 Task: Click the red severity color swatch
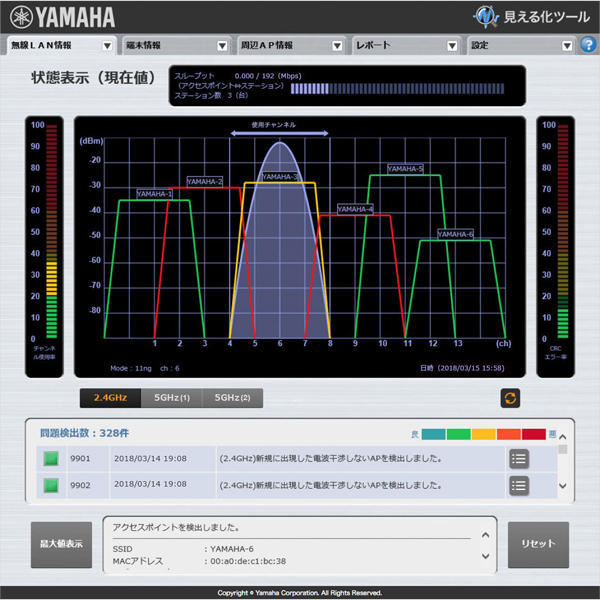pyautogui.click(x=533, y=435)
